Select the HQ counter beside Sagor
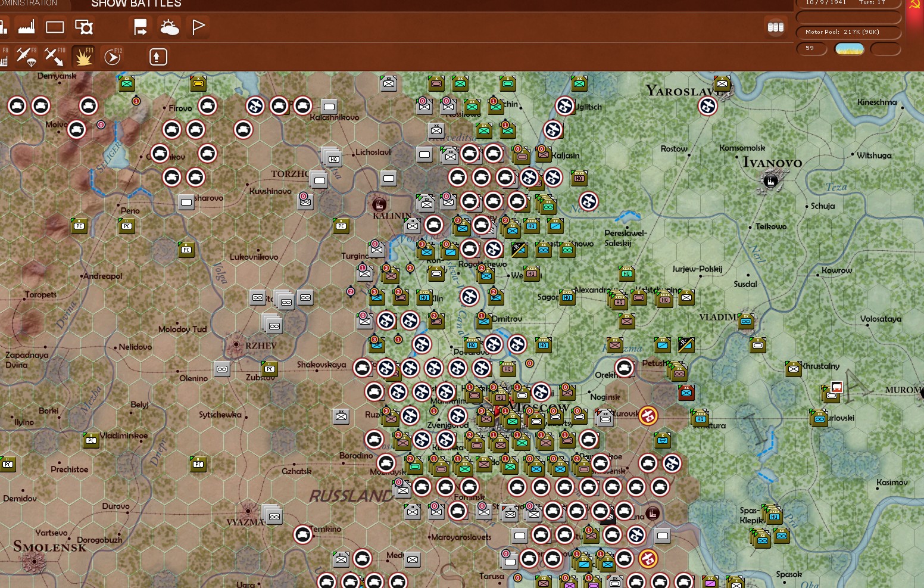Image resolution: width=924 pixels, height=588 pixels. (567, 297)
